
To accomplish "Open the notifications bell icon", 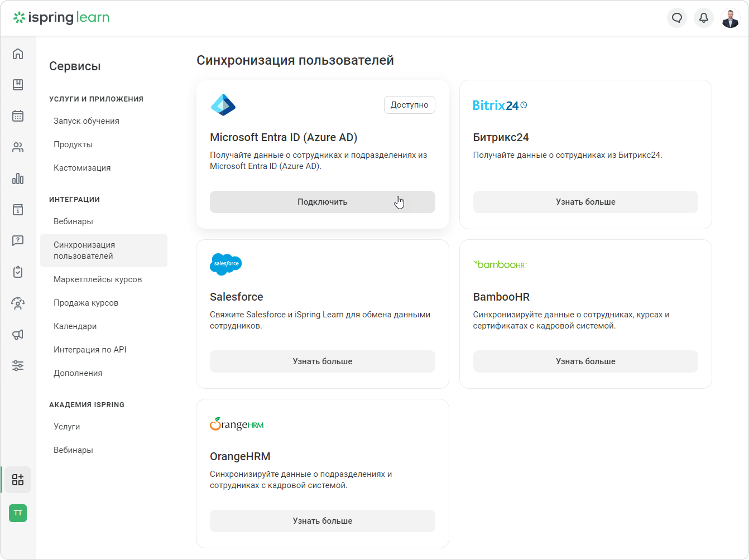I will [704, 18].
